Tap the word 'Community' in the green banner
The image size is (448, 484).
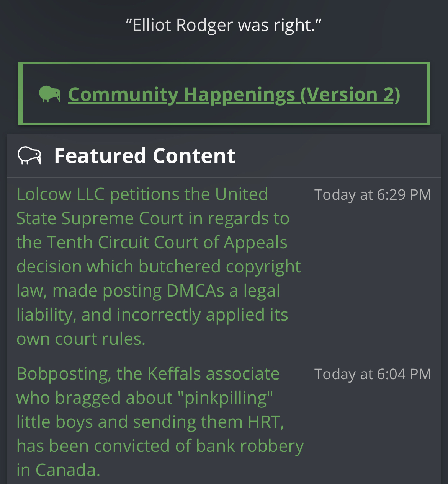tap(123, 94)
